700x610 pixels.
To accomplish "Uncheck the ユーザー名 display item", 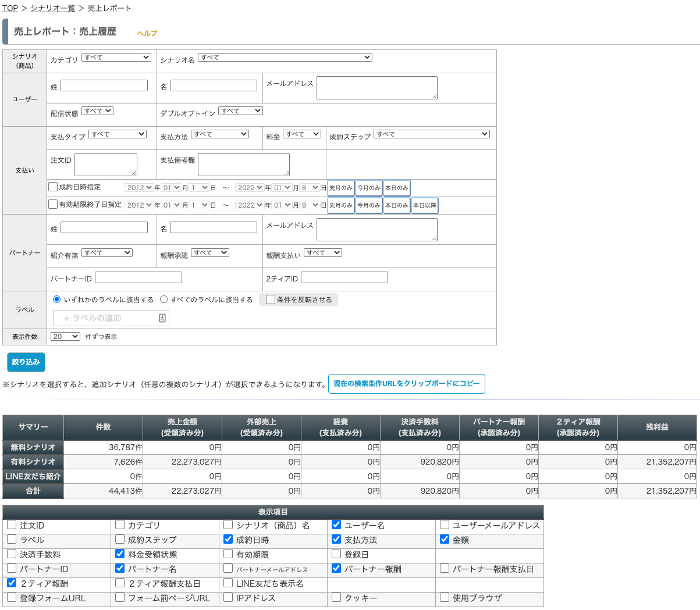I will [336, 525].
